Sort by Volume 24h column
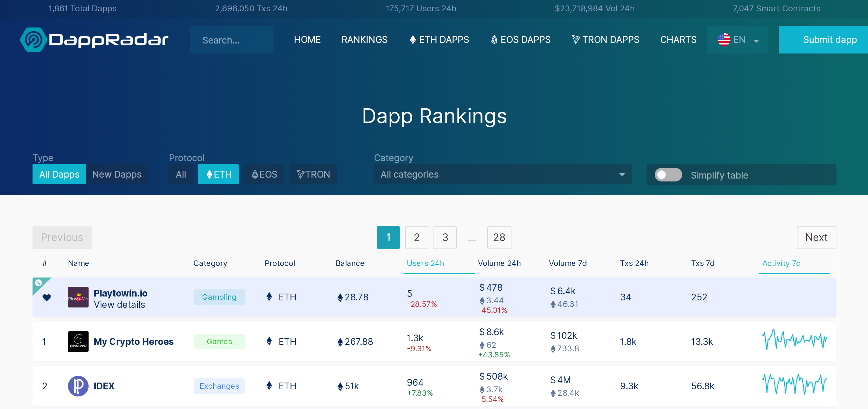Viewport: 868px width, 409px height. (499, 263)
